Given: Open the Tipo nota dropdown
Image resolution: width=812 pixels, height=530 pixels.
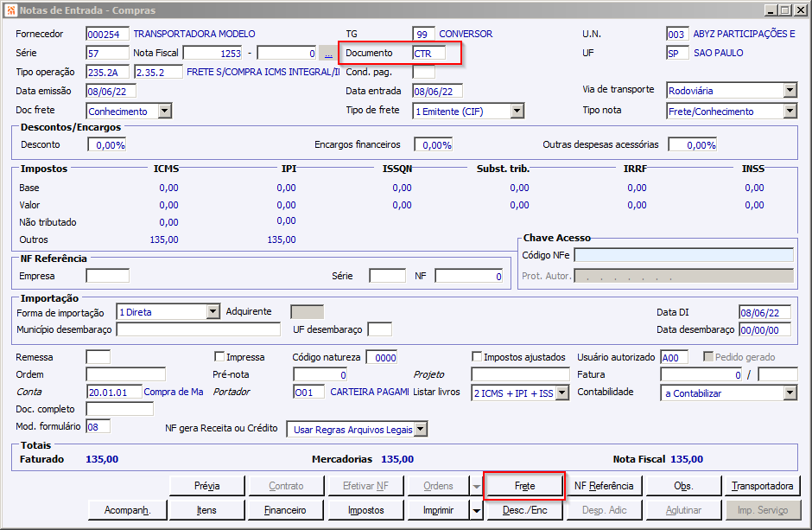Looking at the screenshot, I should [790, 111].
